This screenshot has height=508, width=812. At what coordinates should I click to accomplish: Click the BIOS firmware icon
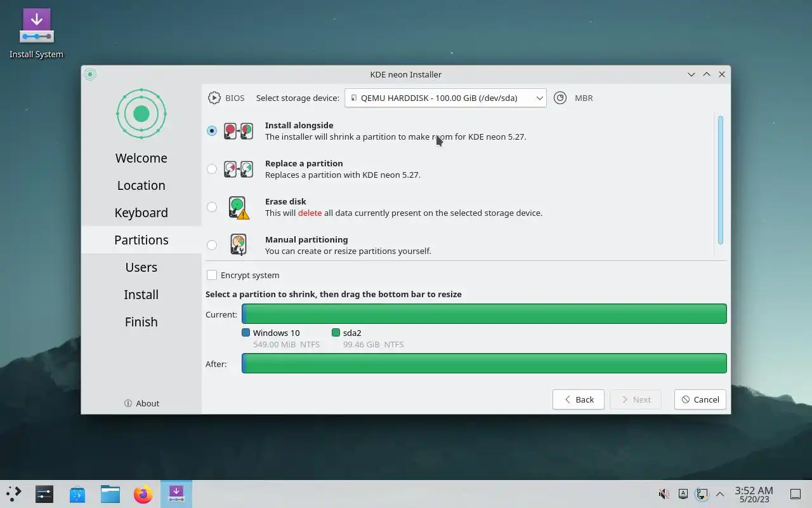point(214,98)
